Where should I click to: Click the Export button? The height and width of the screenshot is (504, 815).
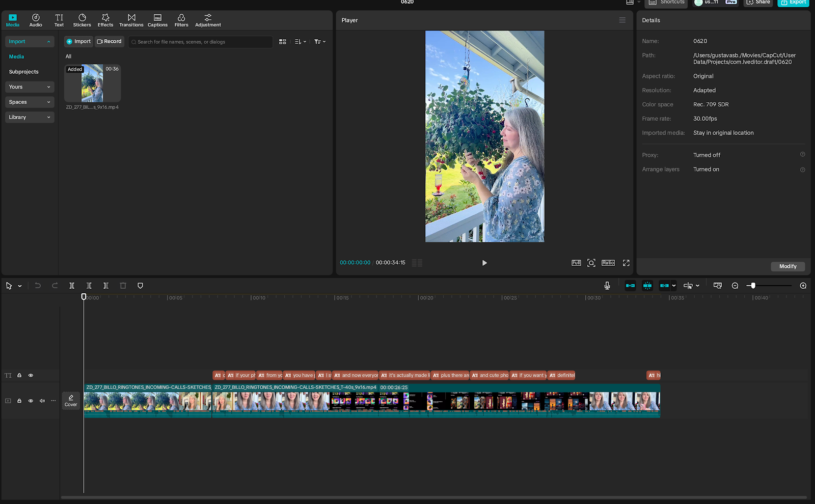pyautogui.click(x=793, y=3)
